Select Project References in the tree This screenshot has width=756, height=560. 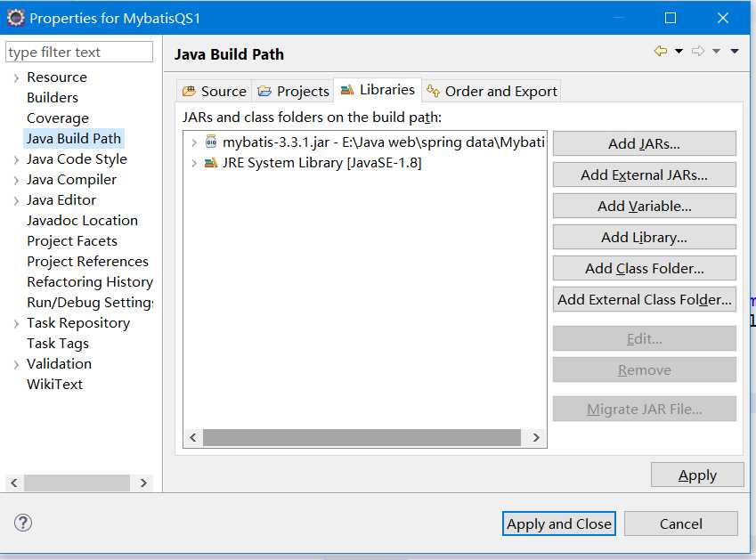(88, 261)
